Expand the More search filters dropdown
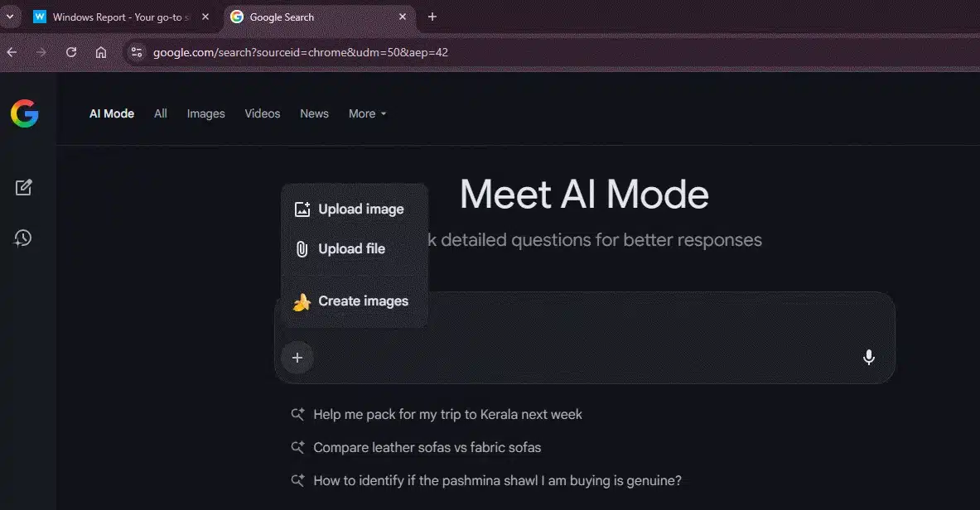980x510 pixels. click(367, 113)
